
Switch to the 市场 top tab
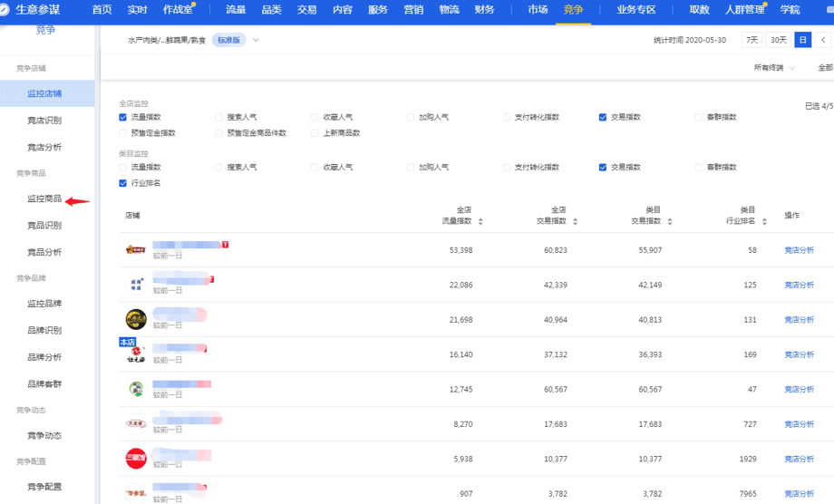pyautogui.click(x=538, y=10)
